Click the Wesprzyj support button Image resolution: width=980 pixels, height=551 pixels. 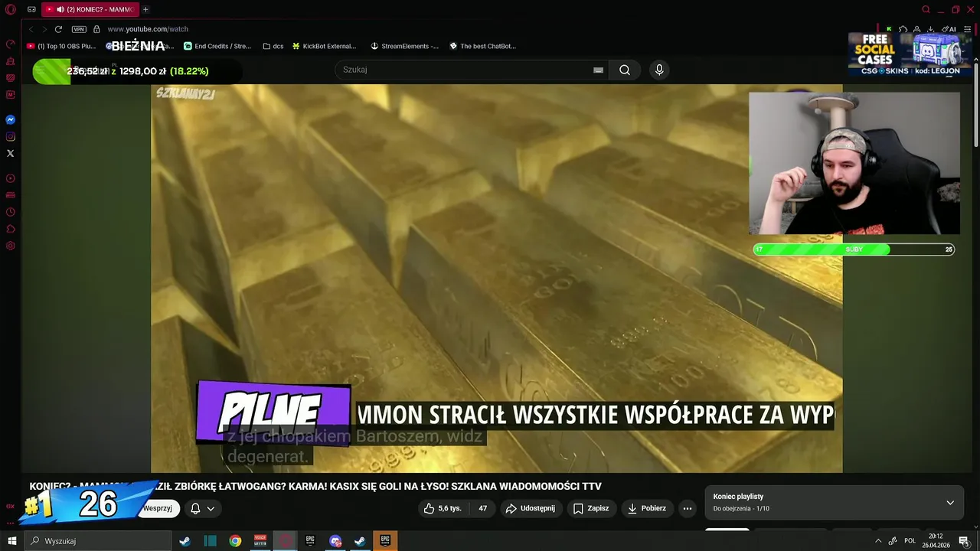158,508
